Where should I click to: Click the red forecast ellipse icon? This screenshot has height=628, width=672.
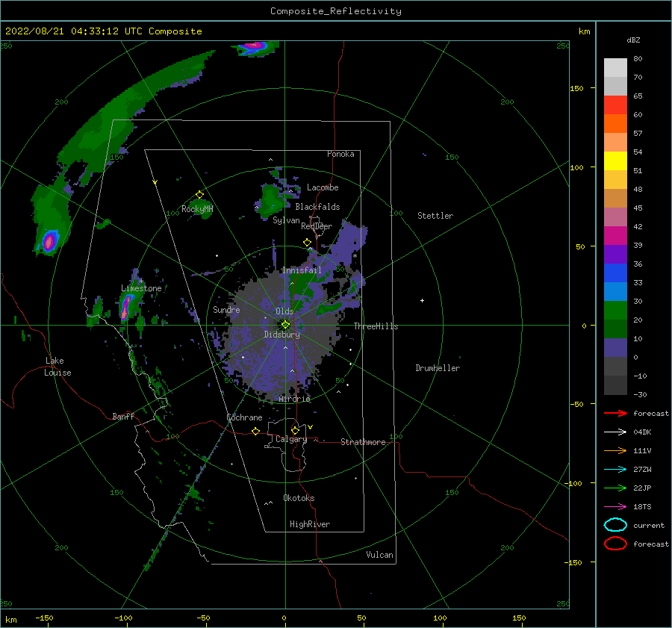615,544
